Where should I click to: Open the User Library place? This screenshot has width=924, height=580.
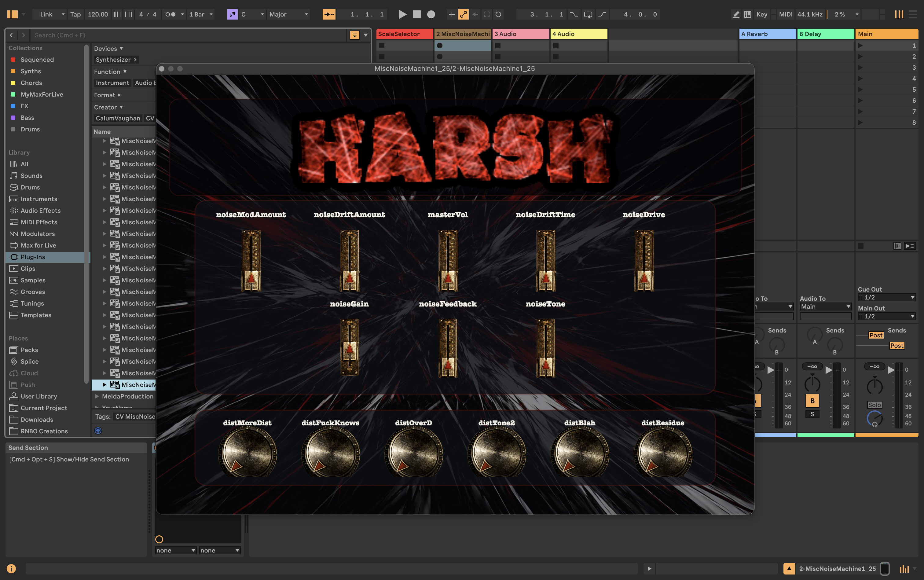pyautogui.click(x=39, y=396)
